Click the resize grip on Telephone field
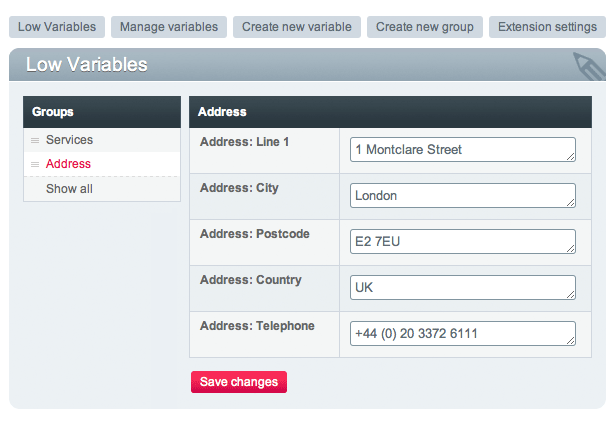 point(571,340)
